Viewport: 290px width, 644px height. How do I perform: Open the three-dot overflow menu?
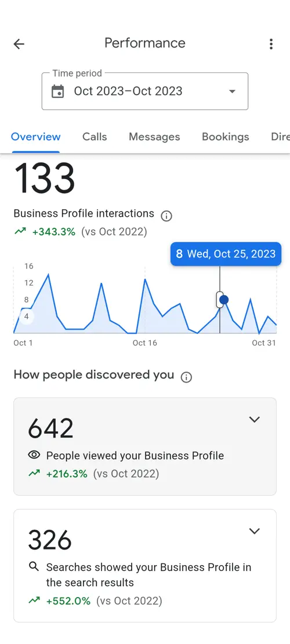[271, 44]
